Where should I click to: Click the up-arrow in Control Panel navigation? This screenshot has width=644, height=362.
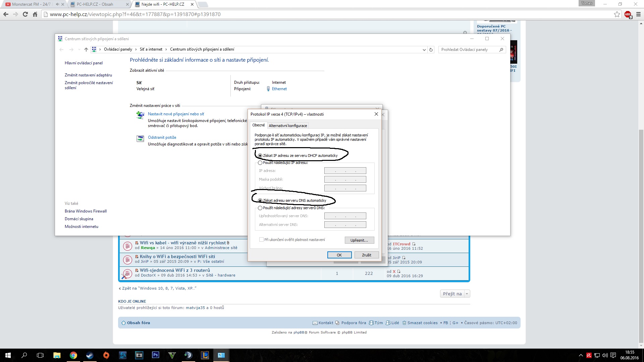(86, 50)
